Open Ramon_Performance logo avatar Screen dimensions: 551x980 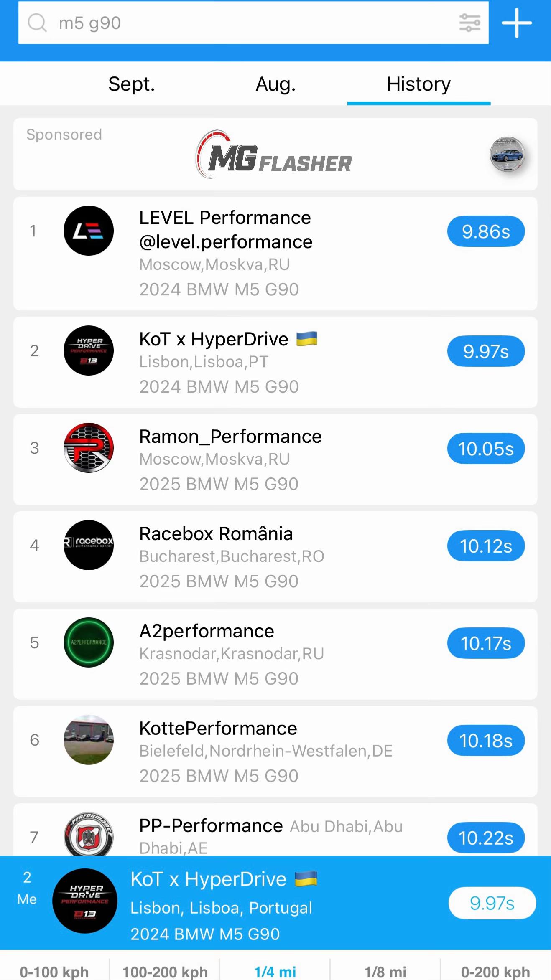click(x=89, y=448)
